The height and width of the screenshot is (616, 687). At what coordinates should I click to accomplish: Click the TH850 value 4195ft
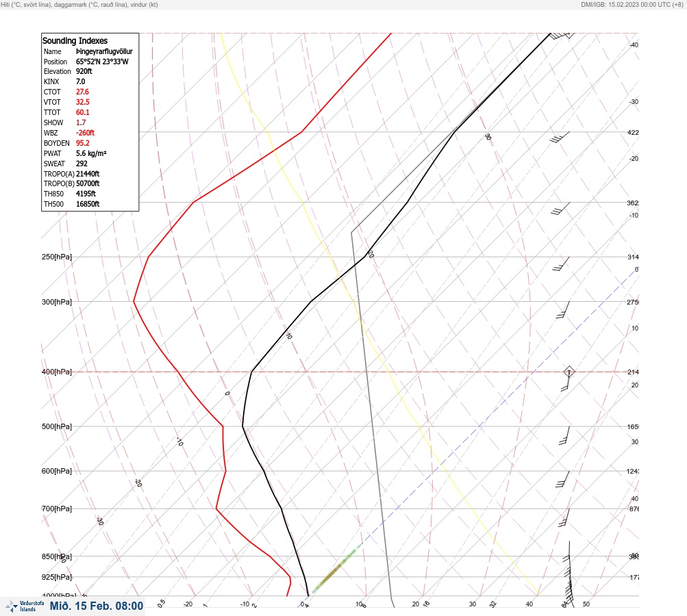pos(86,194)
